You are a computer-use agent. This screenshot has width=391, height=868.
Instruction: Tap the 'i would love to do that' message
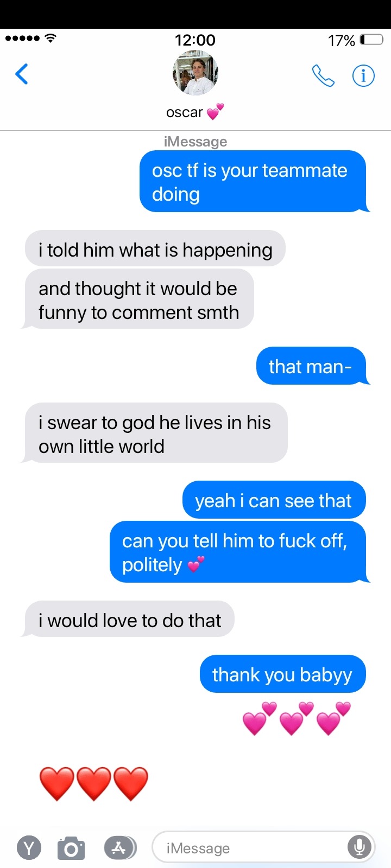[129, 620]
